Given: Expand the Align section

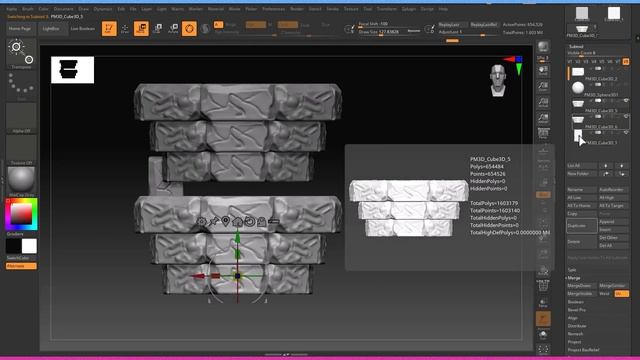Looking at the screenshot, I should tap(572, 318).
